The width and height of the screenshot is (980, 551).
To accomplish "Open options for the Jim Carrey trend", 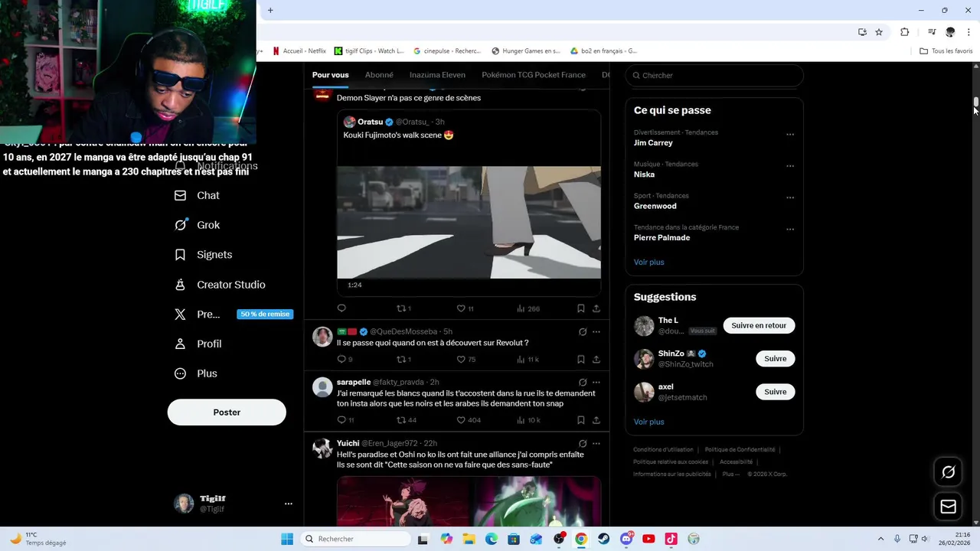I will click(790, 135).
